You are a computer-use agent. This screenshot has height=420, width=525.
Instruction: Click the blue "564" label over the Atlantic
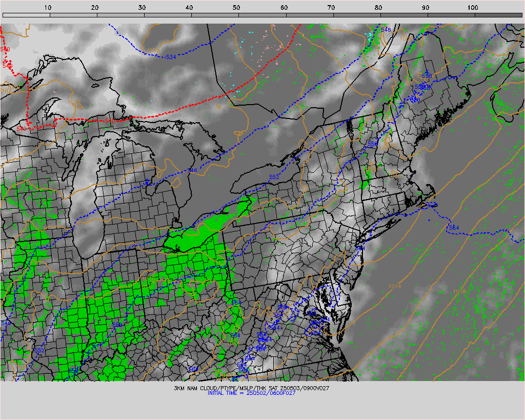[x=454, y=228]
